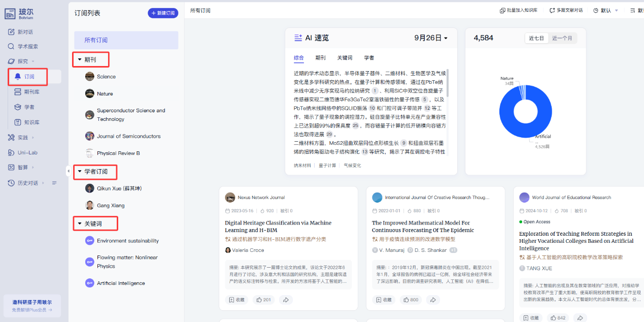Open 学术搜索 academic search
Viewport: 644px width, 322px height.
(27, 46)
